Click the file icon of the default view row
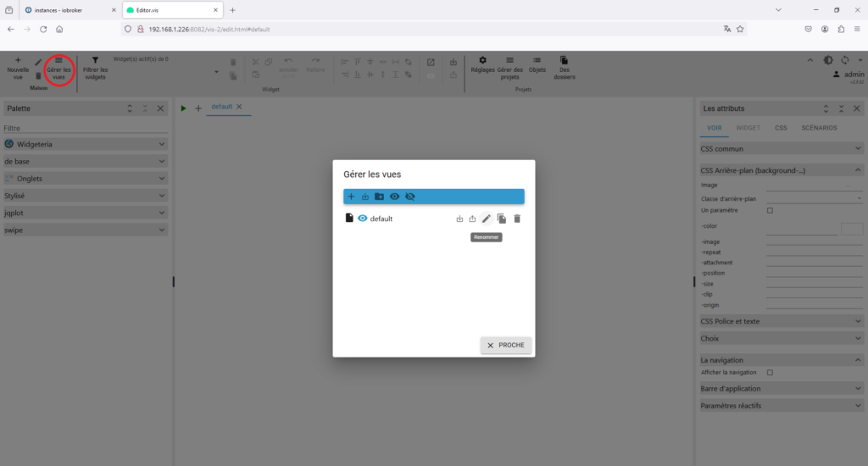The width and height of the screenshot is (868, 466). [x=349, y=218]
